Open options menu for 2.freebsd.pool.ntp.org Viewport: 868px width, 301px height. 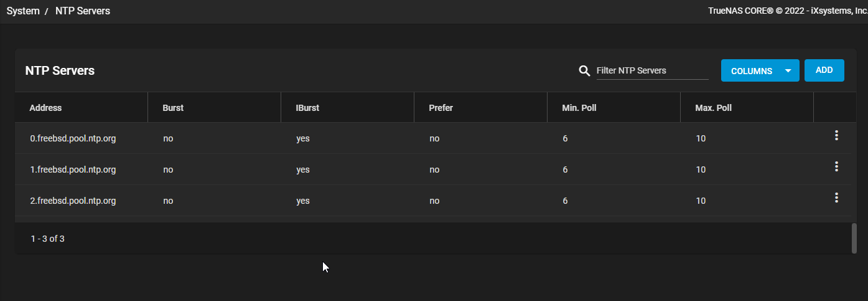pyautogui.click(x=836, y=198)
